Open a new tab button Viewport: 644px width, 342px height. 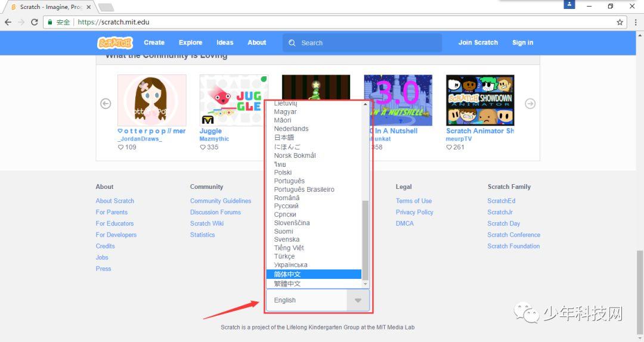pyautogui.click(x=106, y=7)
